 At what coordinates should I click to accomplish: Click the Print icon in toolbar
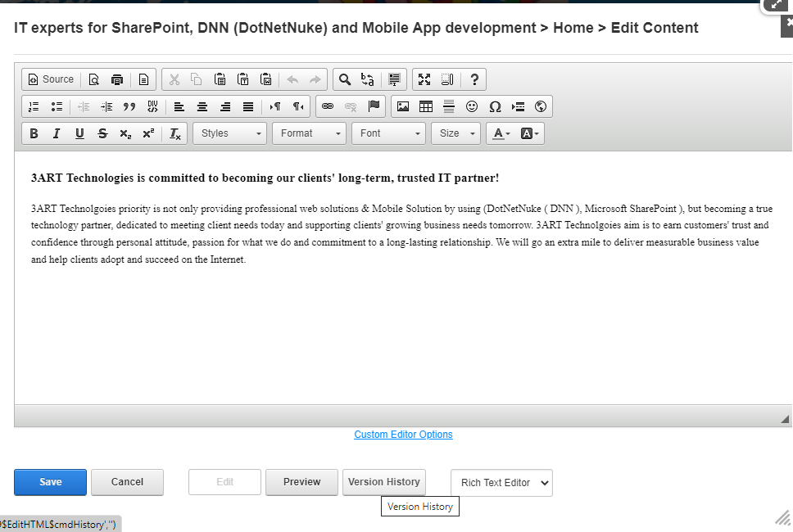117,79
